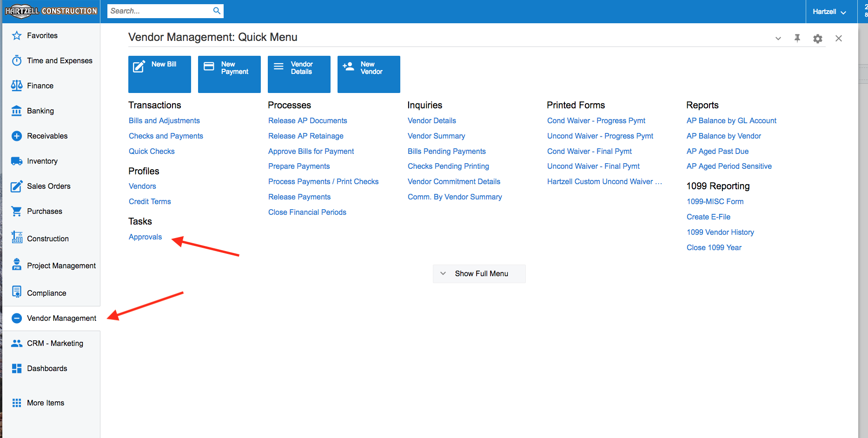
Task: Close the Vendor Management quick menu
Action: (838, 39)
